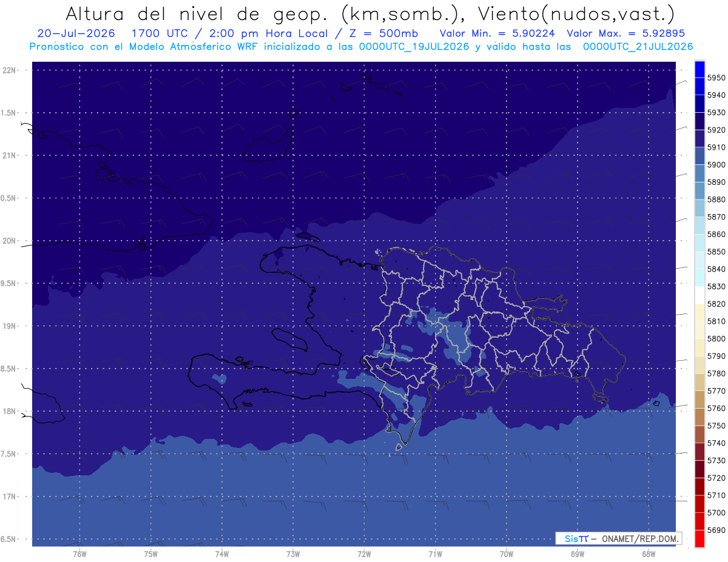The width and height of the screenshot is (728, 562).
Task: Click the Great Inagua island outline near 21N
Action: [267, 146]
